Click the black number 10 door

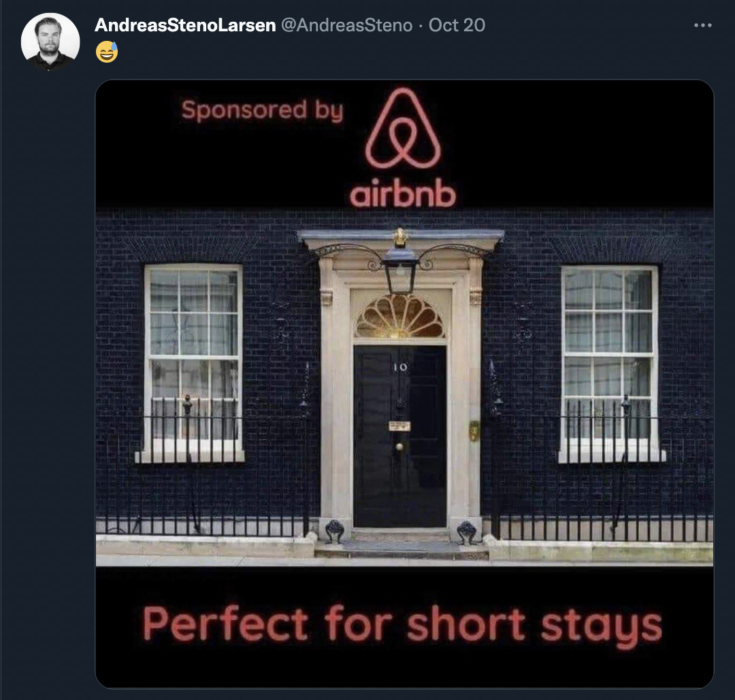(400, 436)
